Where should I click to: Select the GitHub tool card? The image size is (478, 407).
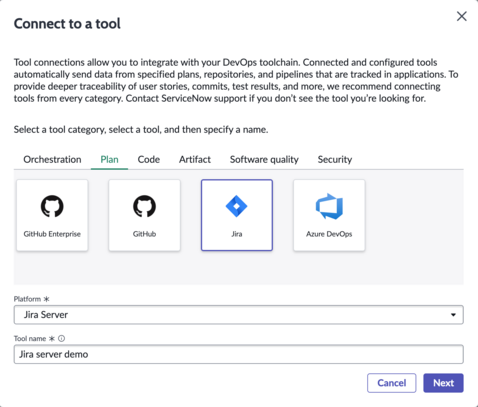click(144, 215)
